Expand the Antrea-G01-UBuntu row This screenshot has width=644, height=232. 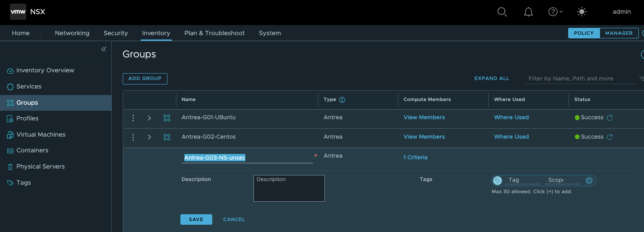pyautogui.click(x=149, y=118)
